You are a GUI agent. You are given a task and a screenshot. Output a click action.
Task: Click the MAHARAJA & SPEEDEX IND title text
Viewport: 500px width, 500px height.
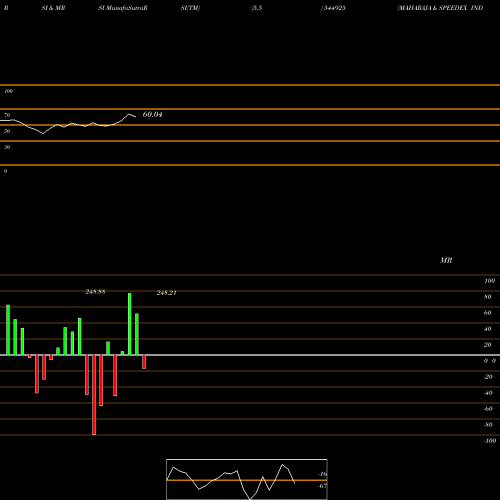[440, 8]
